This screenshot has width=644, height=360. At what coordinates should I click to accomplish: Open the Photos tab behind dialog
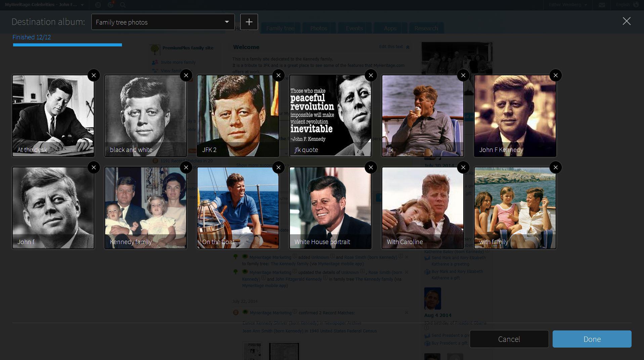[x=319, y=28]
